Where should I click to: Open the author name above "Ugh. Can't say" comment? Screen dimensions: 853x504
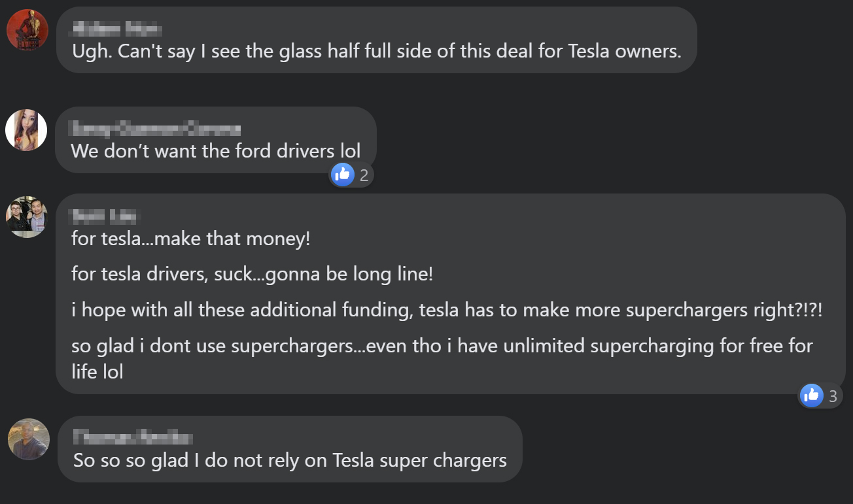tap(116, 29)
